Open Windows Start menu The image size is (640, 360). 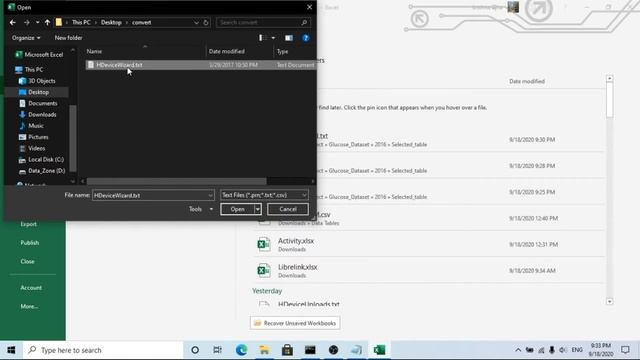pos(11,350)
